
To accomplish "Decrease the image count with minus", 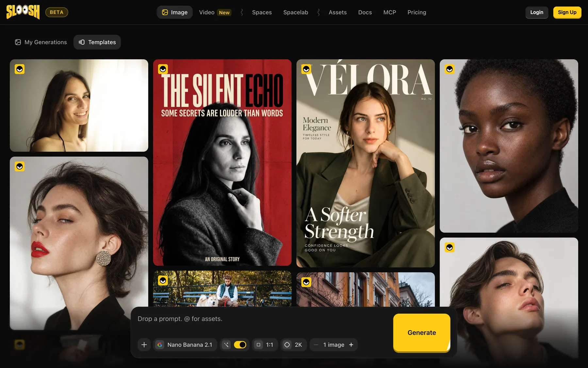I will pos(316,345).
